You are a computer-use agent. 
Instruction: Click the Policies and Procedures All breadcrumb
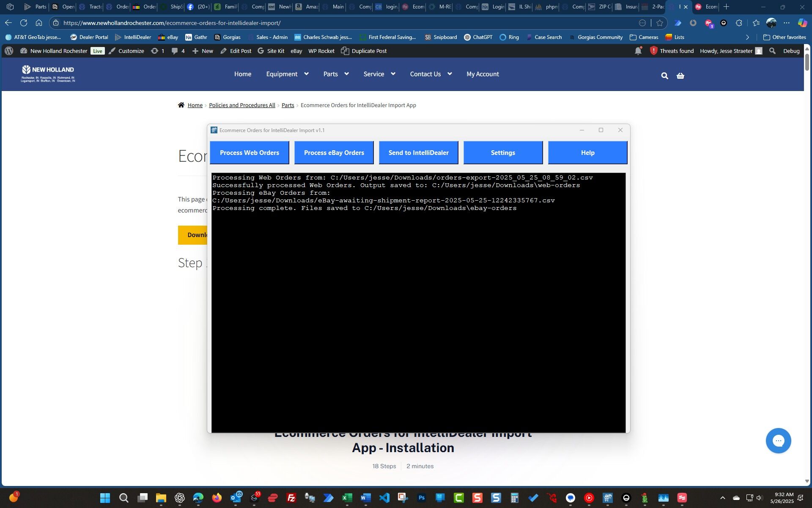coord(242,105)
